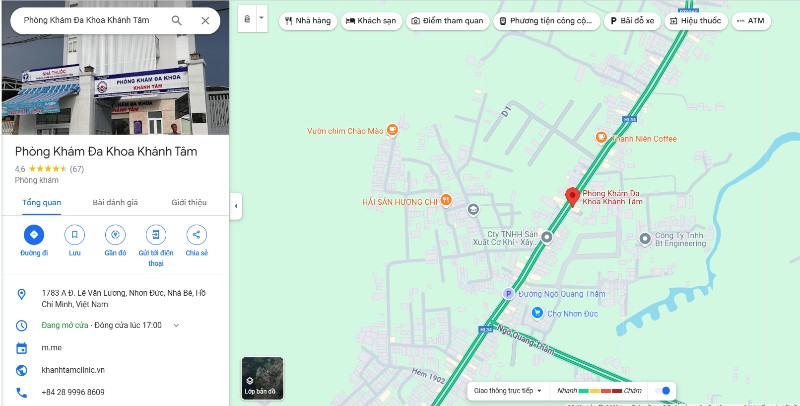Click the Phòng khám category text
The width and height of the screenshot is (800, 406).
[x=37, y=180]
